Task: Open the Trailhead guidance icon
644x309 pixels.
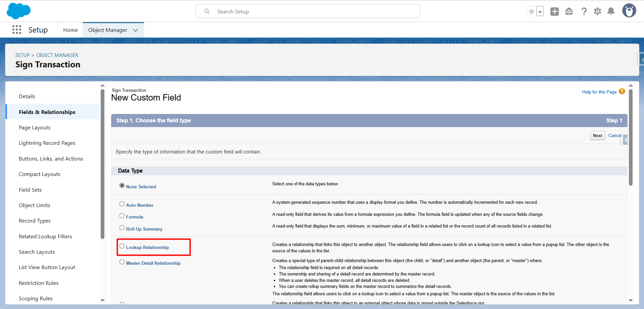Action: pyautogui.click(x=569, y=12)
